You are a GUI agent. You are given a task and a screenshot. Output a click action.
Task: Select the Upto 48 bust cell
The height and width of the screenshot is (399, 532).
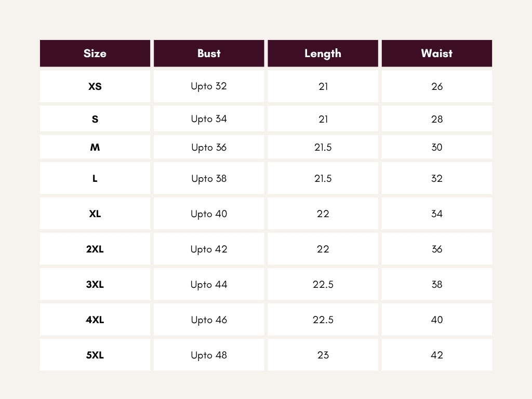click(209, 355)
